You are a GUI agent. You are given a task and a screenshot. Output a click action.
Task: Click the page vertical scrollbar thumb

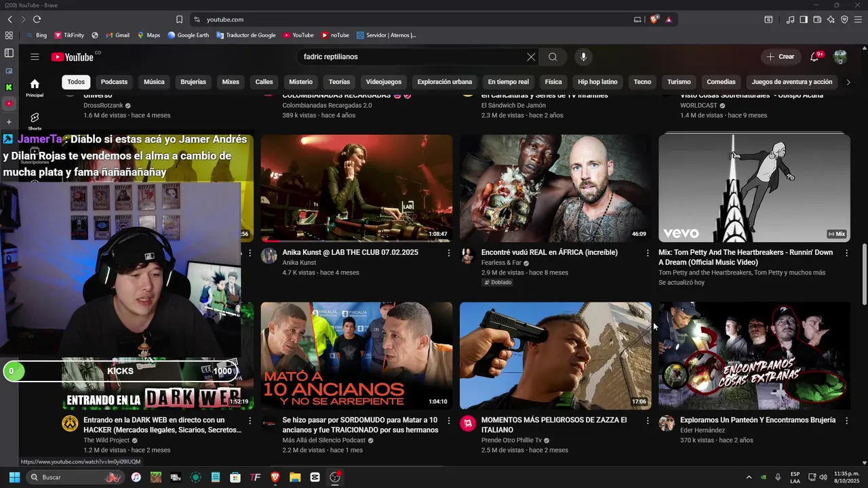[864, 274]
